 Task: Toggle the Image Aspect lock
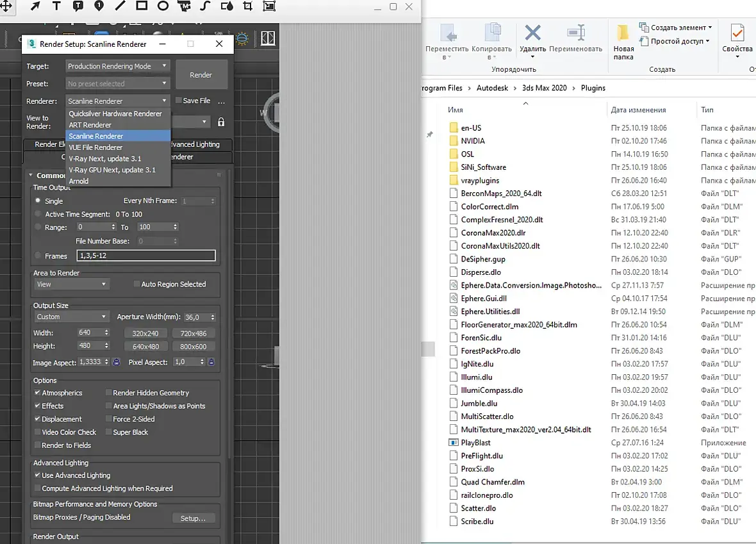(116, 361)
